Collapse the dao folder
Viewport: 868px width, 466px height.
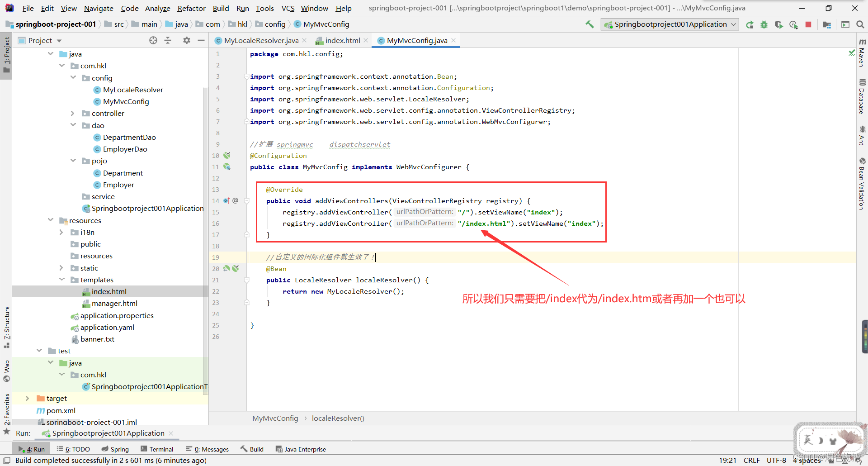coord(73,125)
